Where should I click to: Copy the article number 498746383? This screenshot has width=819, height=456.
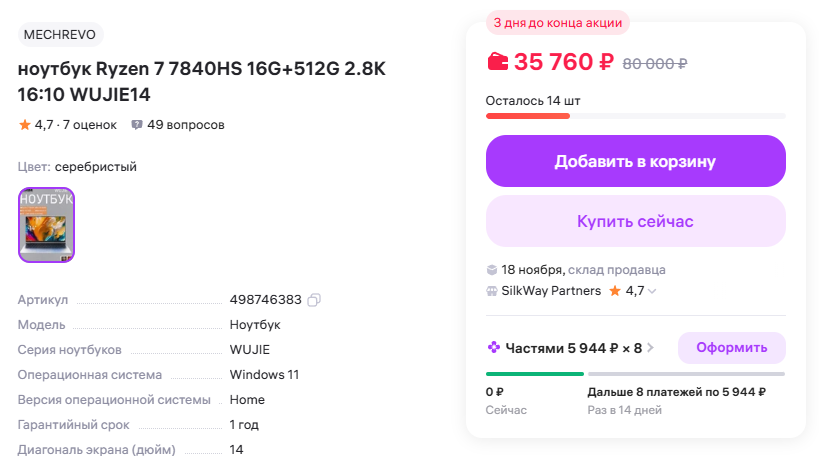coord(313,300)
